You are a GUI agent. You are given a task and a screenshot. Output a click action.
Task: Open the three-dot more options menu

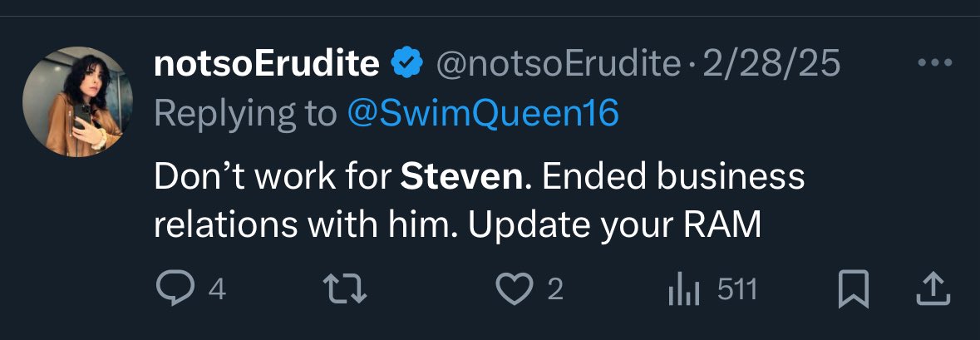coord(933,63)
